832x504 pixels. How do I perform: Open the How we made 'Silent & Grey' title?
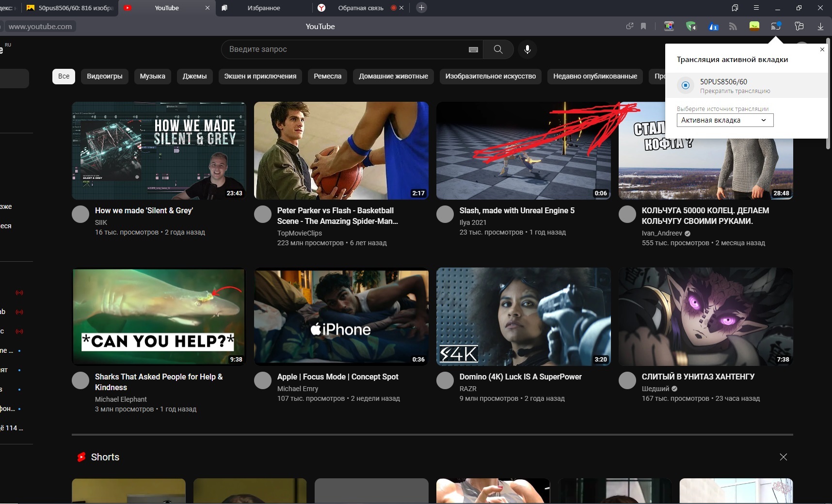144,210
